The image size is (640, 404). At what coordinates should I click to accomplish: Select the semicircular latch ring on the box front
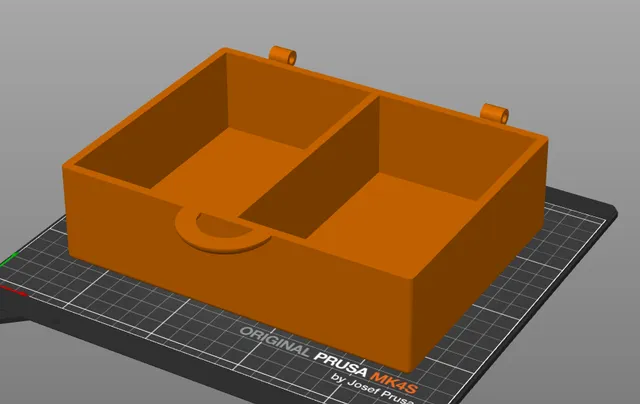click(x=223, y=232)
